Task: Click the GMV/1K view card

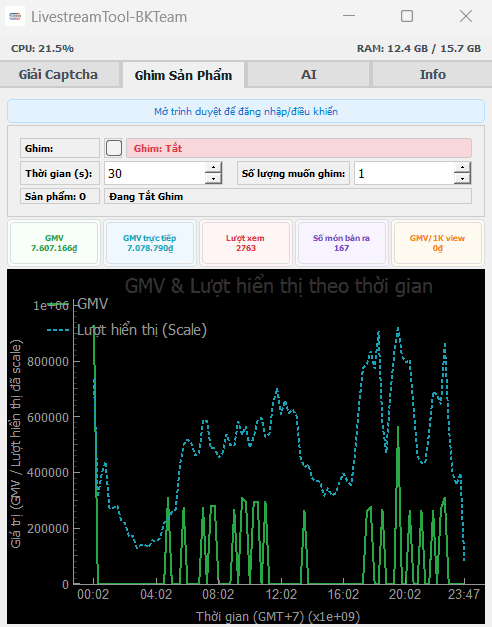Action: click(437, 243)
